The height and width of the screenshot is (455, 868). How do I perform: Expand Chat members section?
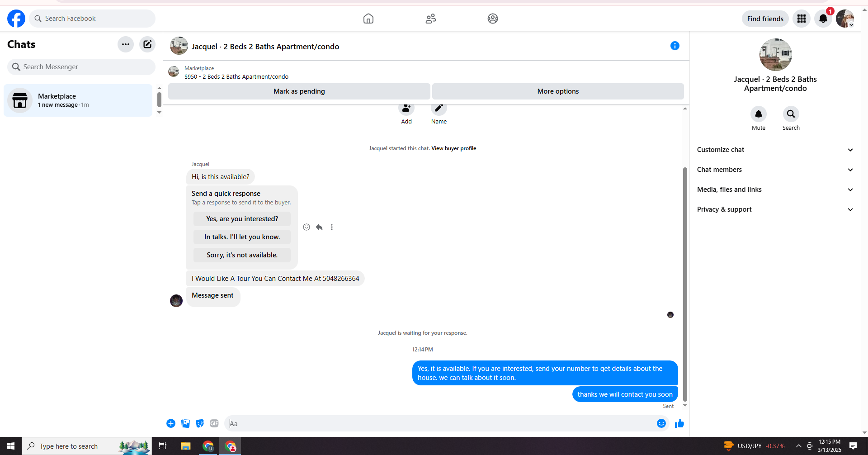[x=775, y=170]
